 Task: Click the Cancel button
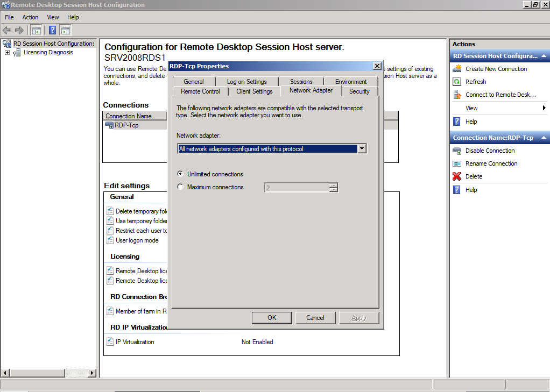[x=315, y=318]
